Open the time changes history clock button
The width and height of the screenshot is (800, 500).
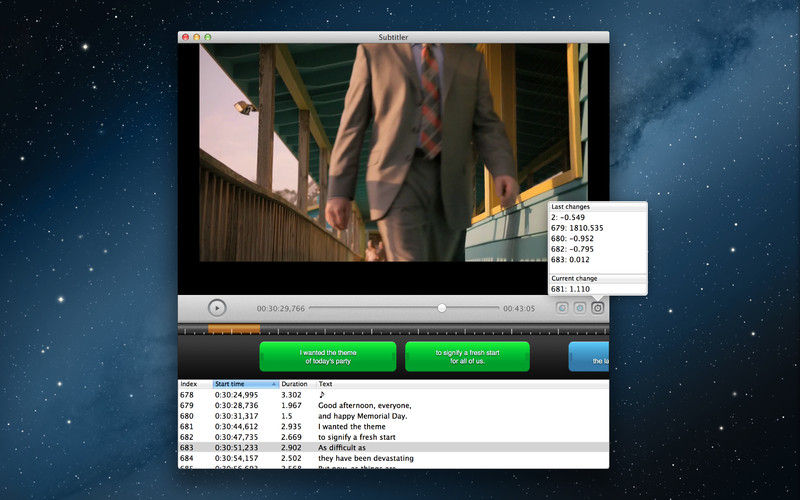[597, 308]
